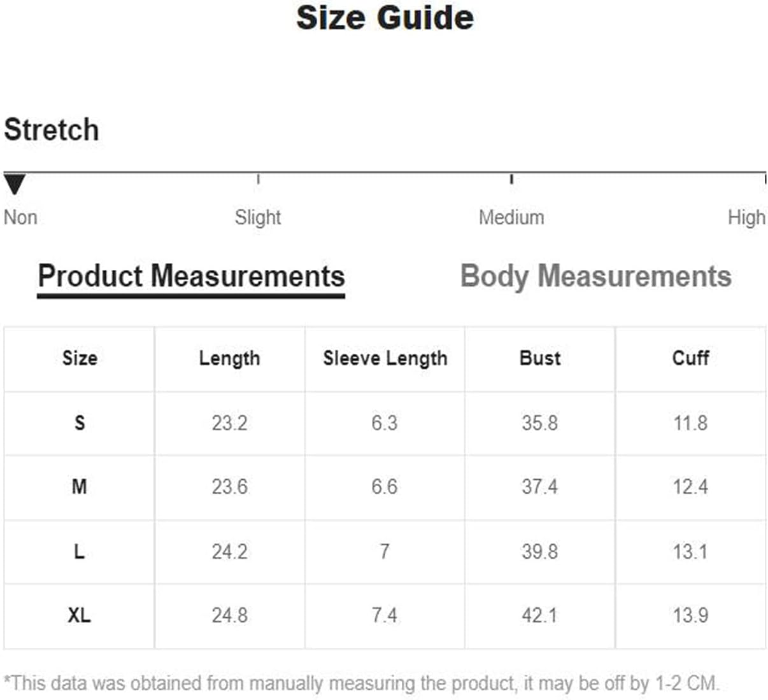Screen dimensions: 768x700
Task: Select the M size row label
Action: click(80, 487)
